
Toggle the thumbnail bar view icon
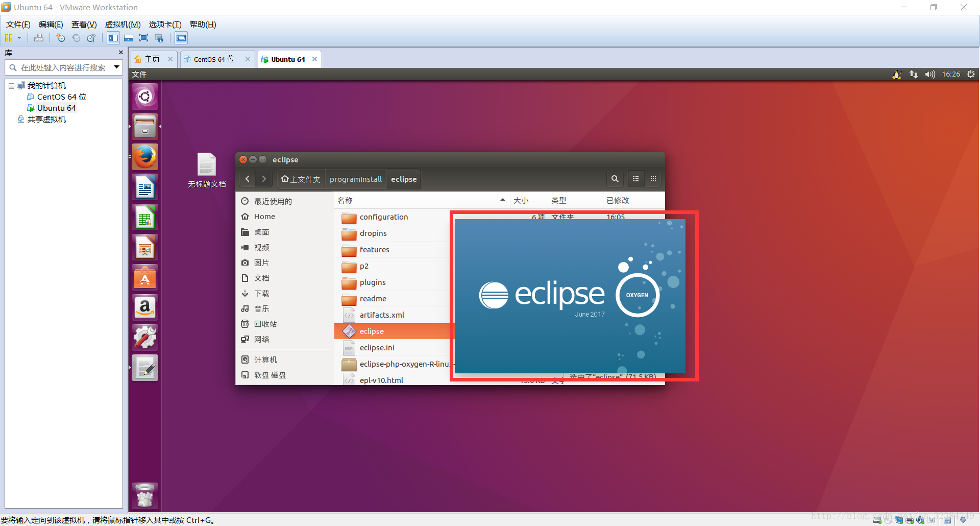[129, 38]
